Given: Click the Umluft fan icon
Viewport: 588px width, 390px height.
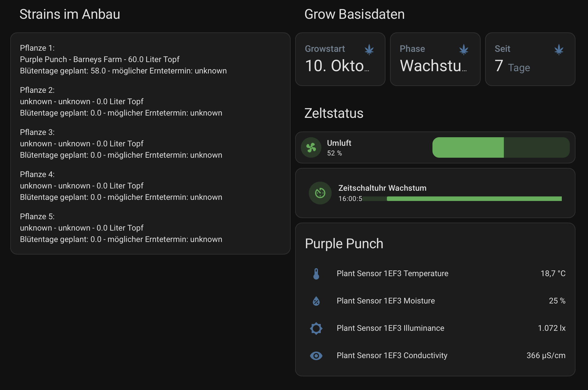Looking at the screenshot, I should [x=311, y=147].
